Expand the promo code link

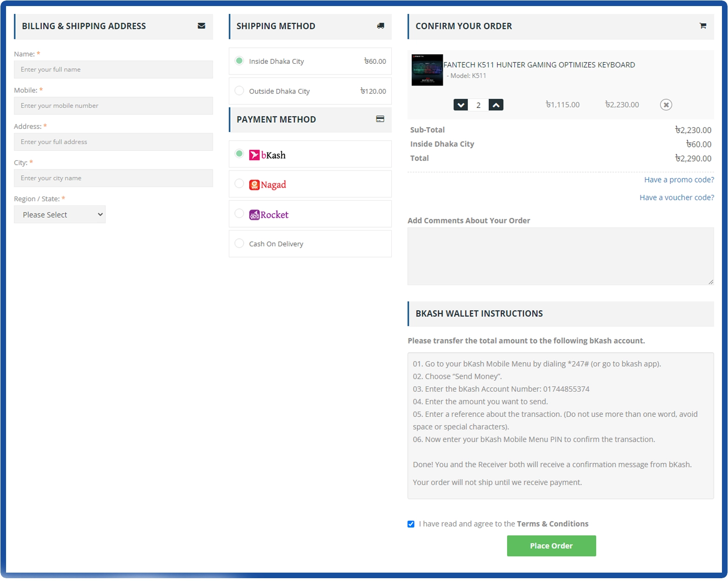click(678, 180)
